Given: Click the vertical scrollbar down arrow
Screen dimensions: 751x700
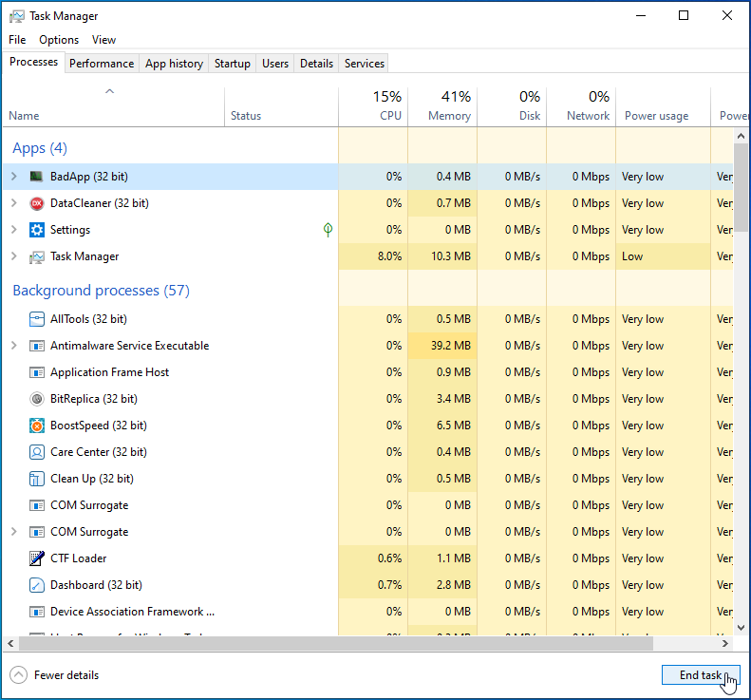Looking at the screenshot, I should tap(741, 628).
